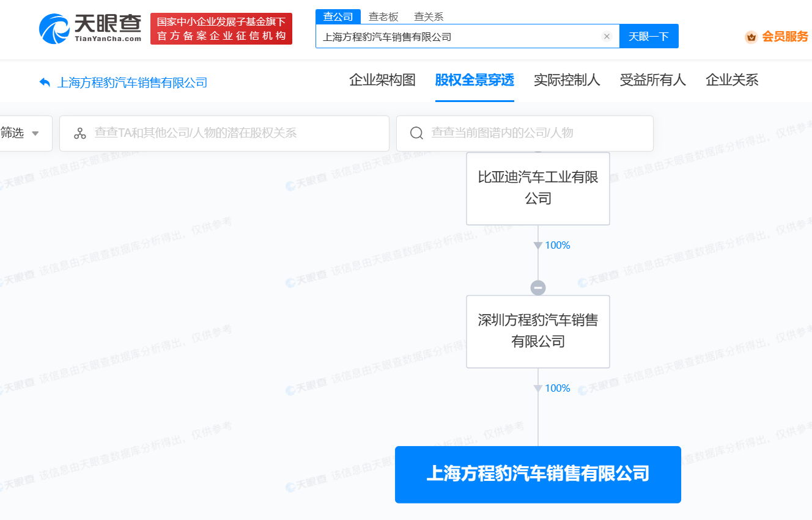Open the 受益所有人 tab
The image size is (812, 520).
click(652, 80)
